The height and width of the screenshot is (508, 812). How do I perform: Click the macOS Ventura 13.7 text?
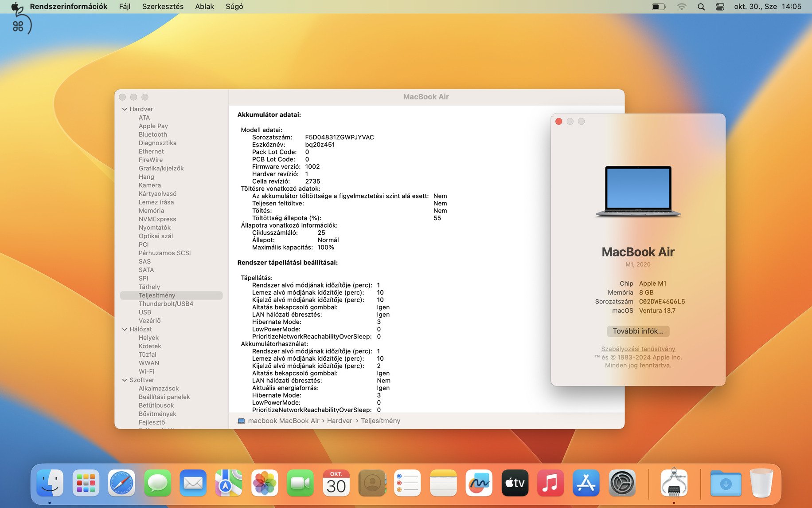click(x=657, y=311)
